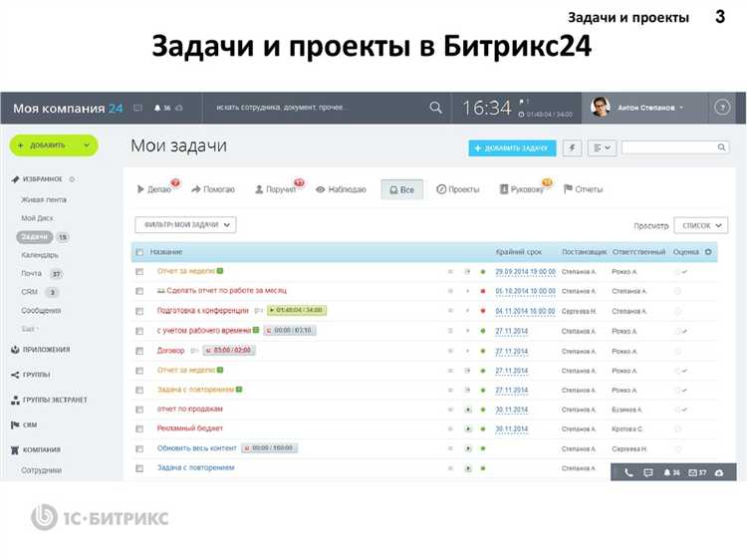Open mail envelope icon showing 37
The image size is (747, 560).
point(692,472)
